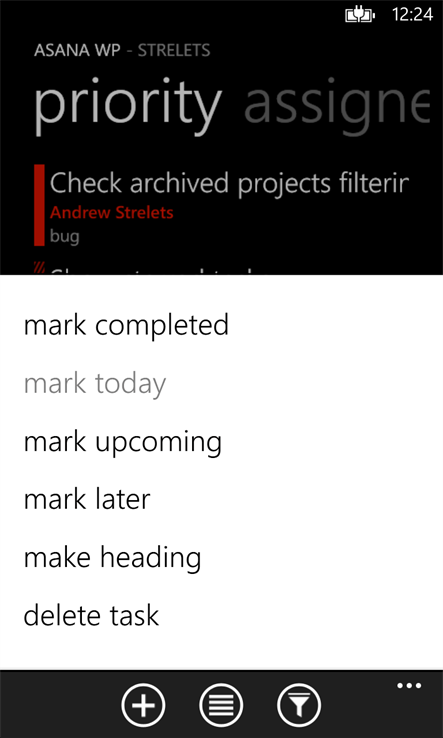Tap the red priority bar beside task
Viewport: 443px width, 738px height.
[x=40, y=205]
